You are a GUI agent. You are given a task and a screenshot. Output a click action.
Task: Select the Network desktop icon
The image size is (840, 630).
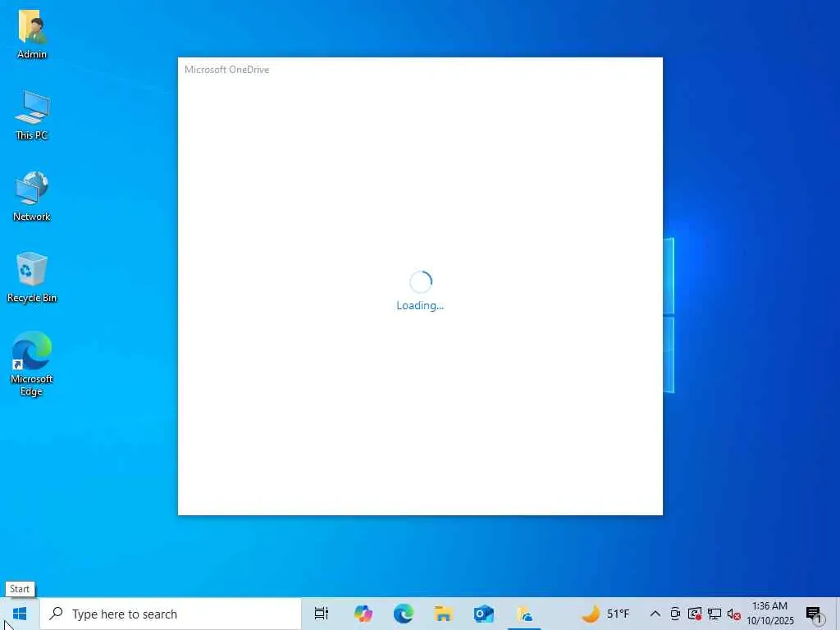(32, 196)
